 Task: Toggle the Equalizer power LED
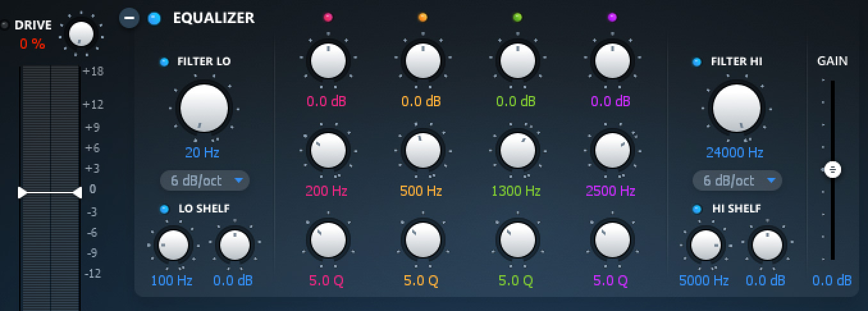click(x=154, y=18)
